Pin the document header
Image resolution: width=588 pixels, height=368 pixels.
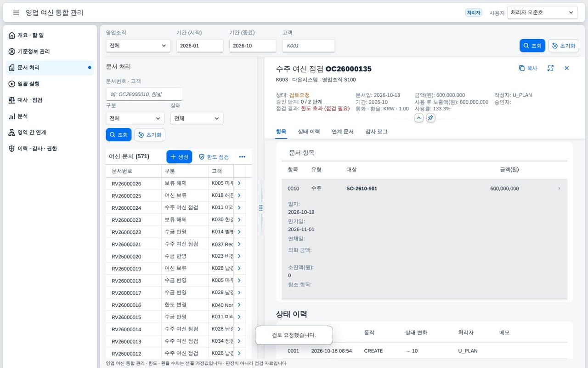430,118
